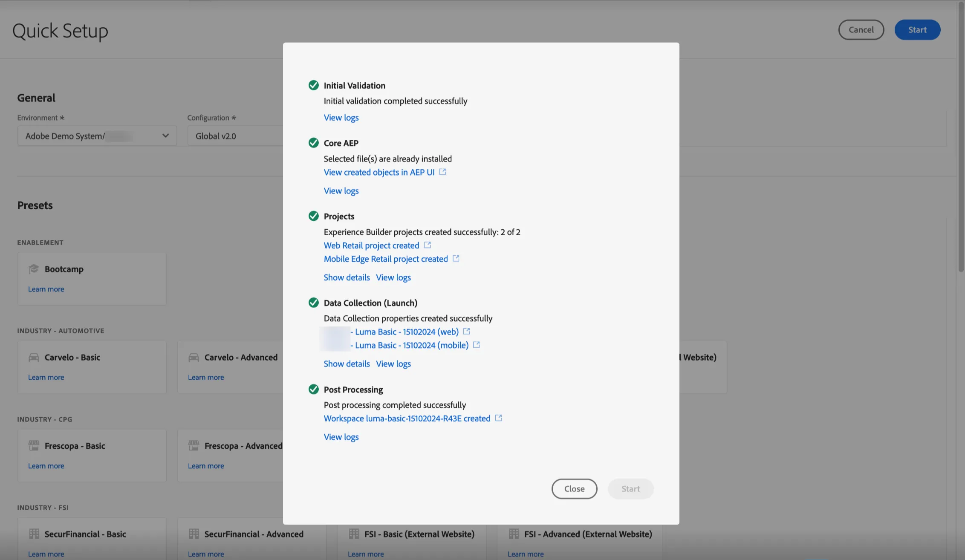The image size is (965, 560).
Task: View logs for Projects step
Action: pyautogui.click(x=393, y=277)
